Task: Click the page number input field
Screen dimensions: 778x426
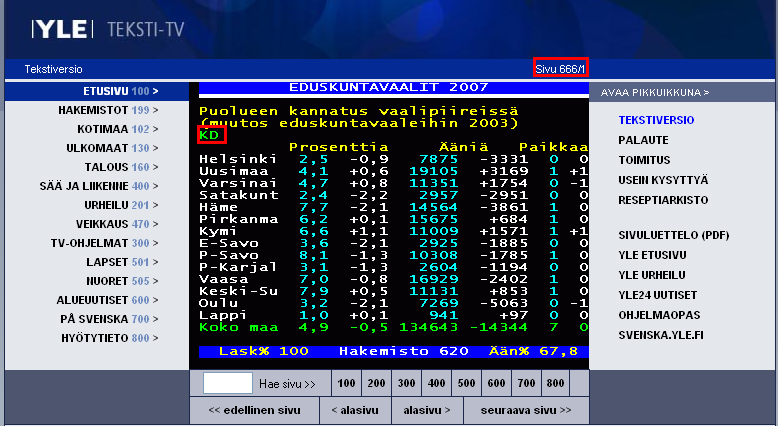Action: point(227,383)
